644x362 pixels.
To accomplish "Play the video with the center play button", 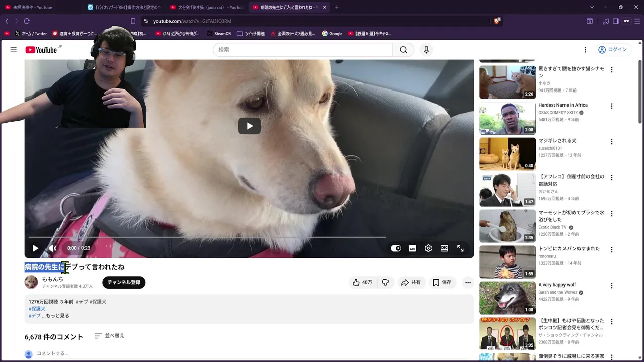I will click(x=250, y=126).
